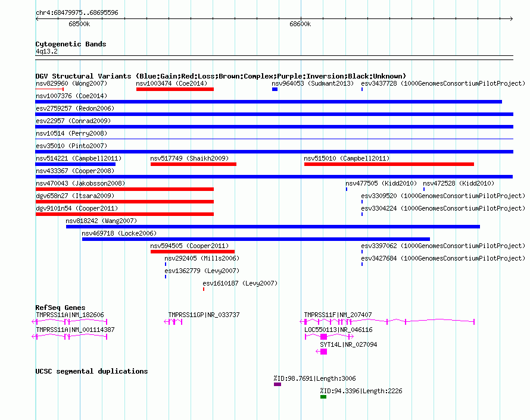Screen dimensions: 530x420
Task: Click TMPRSS11A|NM_001114387 gene label
Action: pyautogui.click(x=75, y=330)
